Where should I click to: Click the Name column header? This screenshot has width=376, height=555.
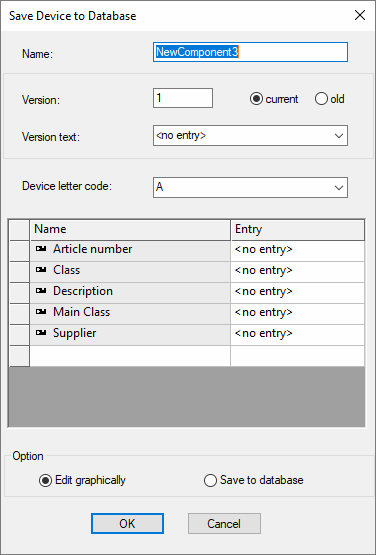130,230
